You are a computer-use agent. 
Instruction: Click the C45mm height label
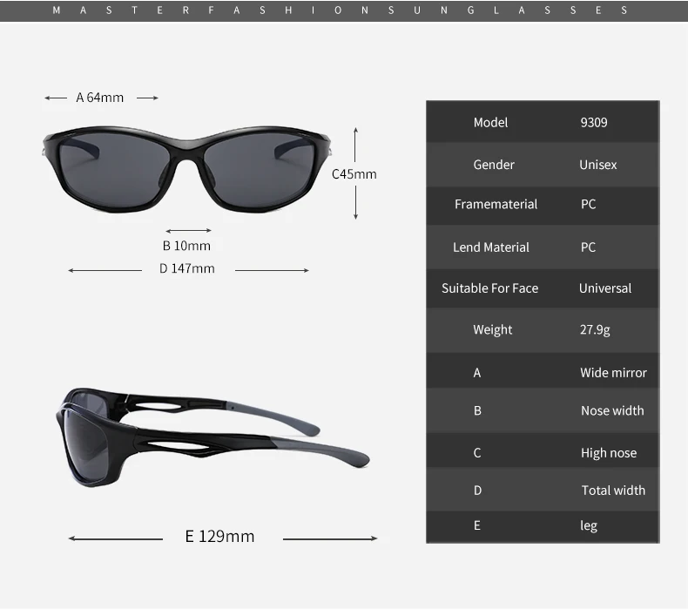[x=354, y=174]
